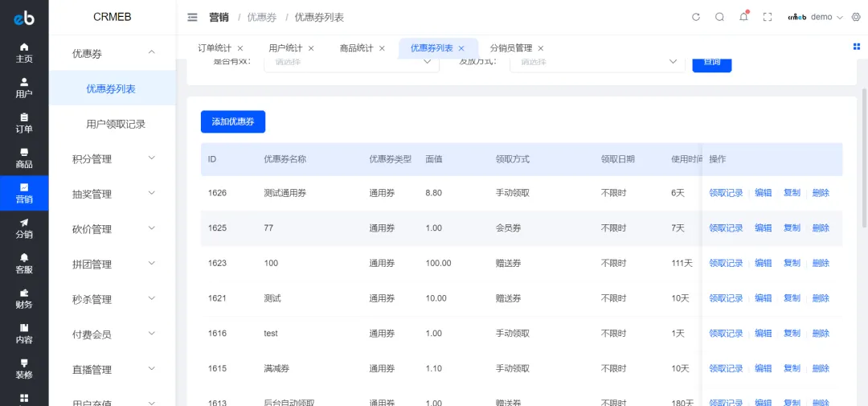Open the 客服 customer service icon
The height and width of the screenshot is (406, 868).
24,263
